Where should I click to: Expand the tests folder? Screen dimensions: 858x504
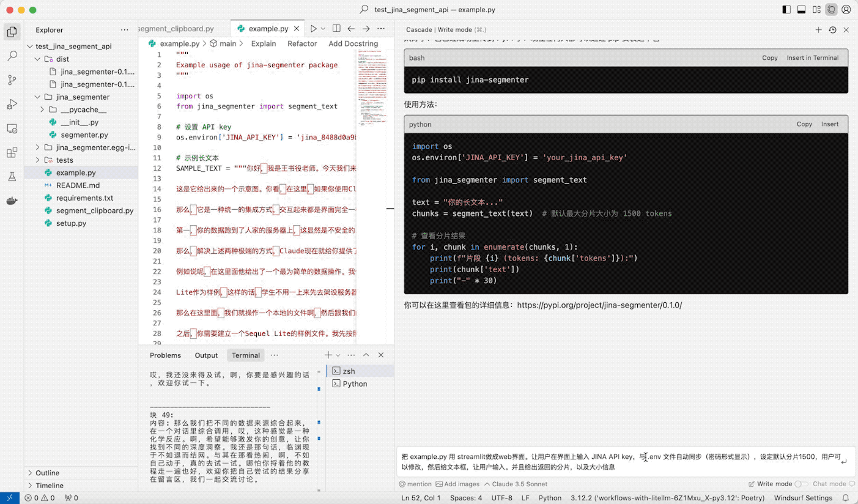pos(64,160)
